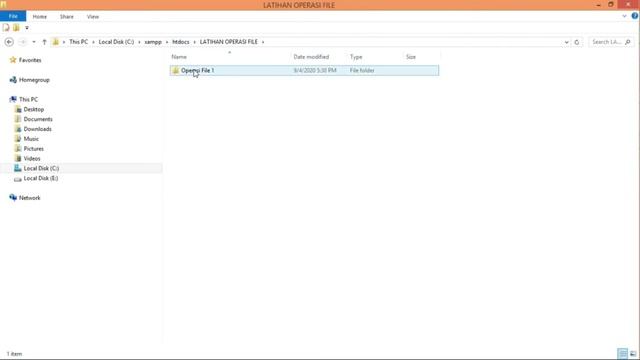The image size is (640, 360).
Task: Select the Operasi File 1 folder
Action: 304,70
